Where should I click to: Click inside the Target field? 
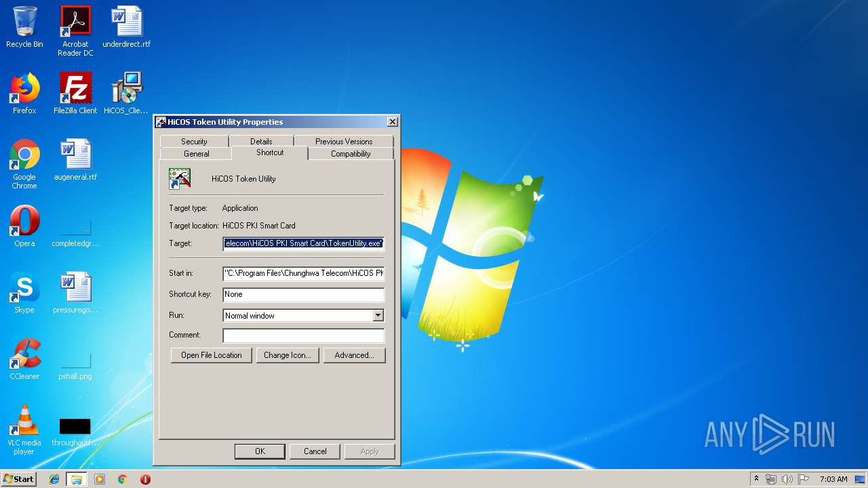pyautogui.click(x=304, y=243)
